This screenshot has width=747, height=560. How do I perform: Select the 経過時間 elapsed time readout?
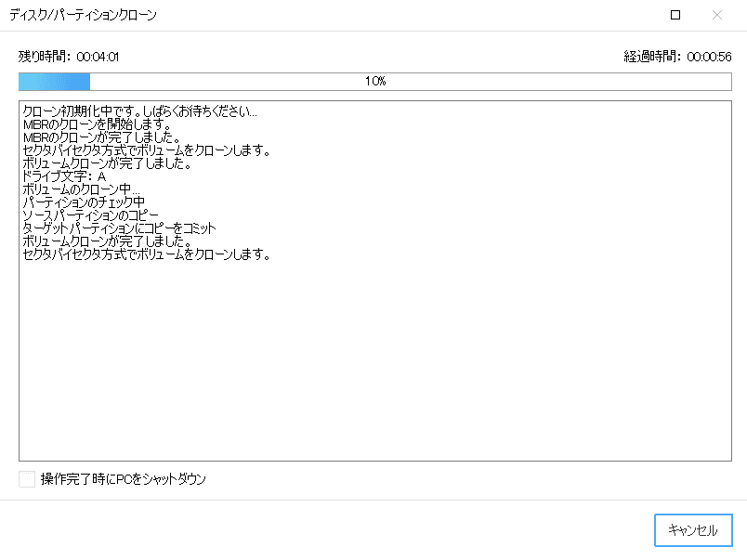click(677, 57)
